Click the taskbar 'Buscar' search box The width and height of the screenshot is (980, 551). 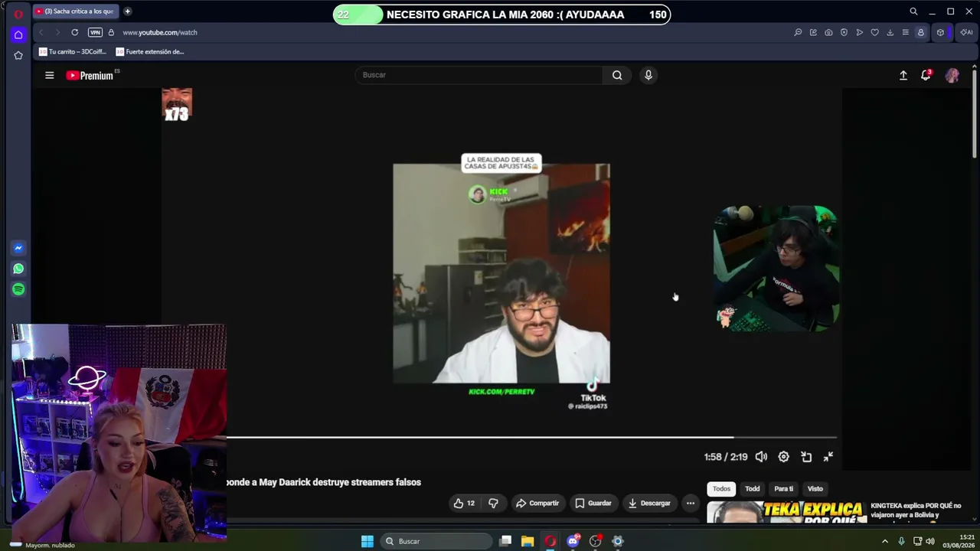(435, 541)
